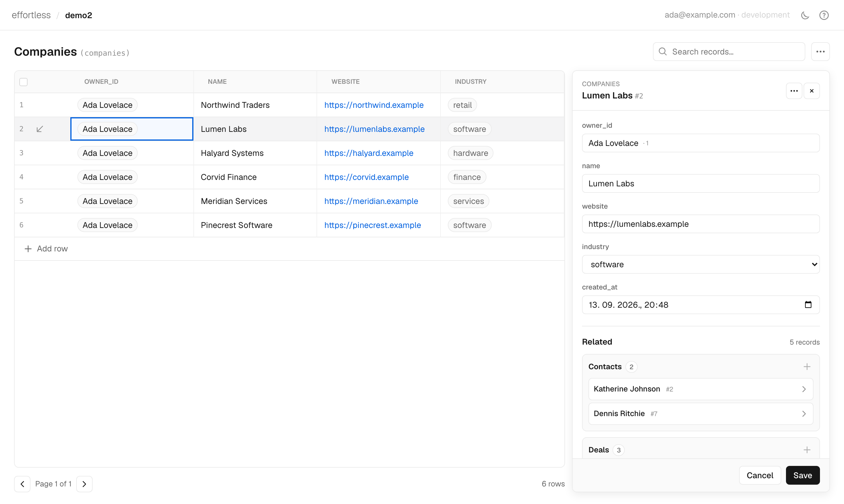
Task: Select the Meridian Services name cell
Action: tap(255, 201)
